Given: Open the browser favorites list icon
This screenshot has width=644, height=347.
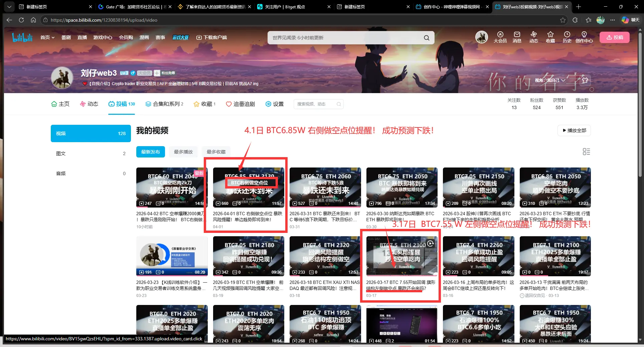Looking at the screenshot, I should (x=589, y=20).
